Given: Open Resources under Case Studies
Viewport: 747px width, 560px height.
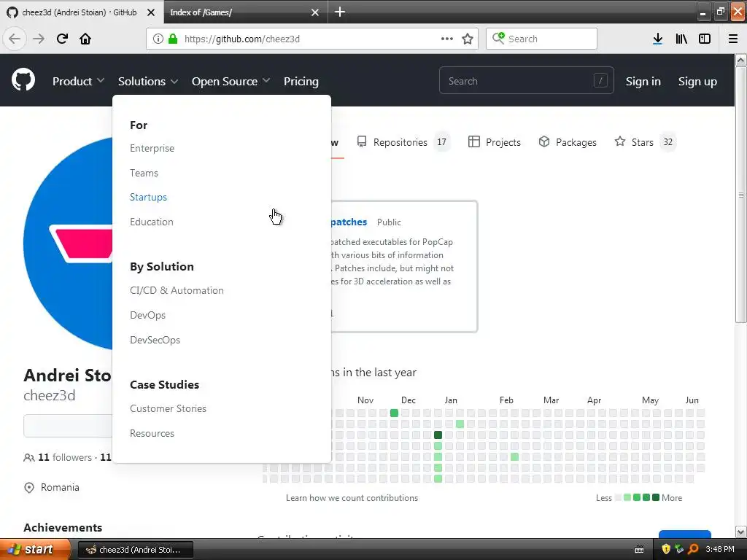Looking at the screenshot, I should [x=152, y=433].
